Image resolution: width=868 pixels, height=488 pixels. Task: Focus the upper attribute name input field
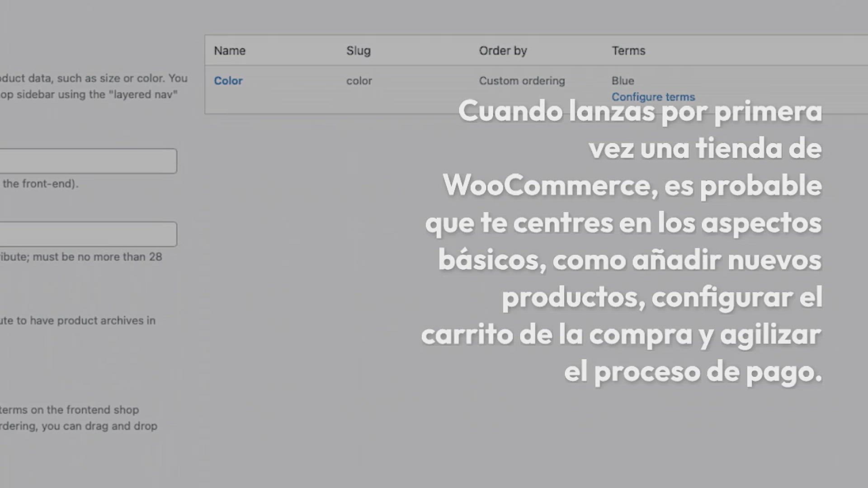(x=88, y=161)
